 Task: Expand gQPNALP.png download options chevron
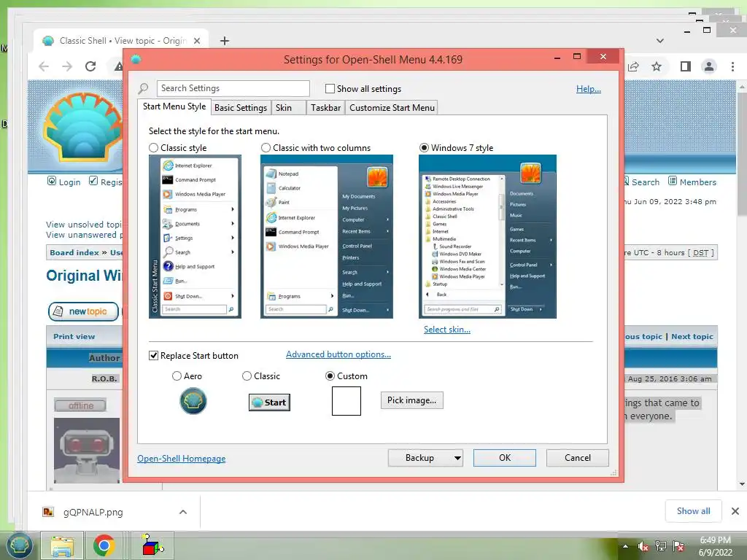(183, 512)
